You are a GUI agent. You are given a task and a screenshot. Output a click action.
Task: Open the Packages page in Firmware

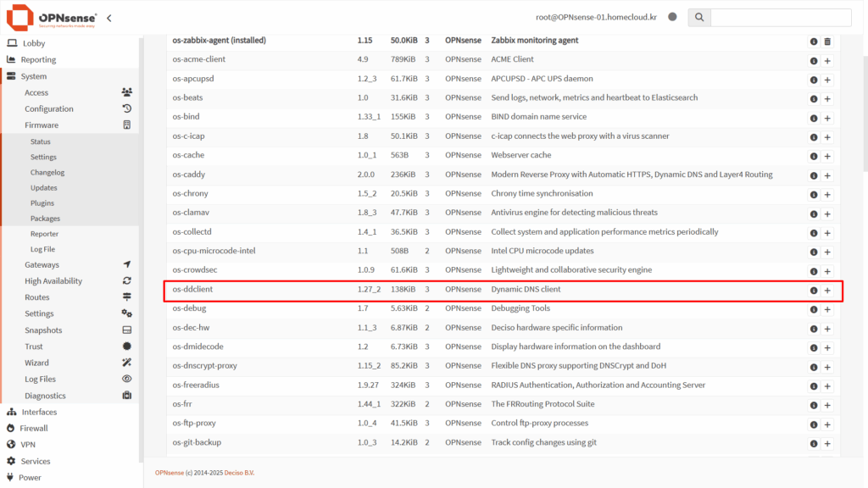[45, 219]
